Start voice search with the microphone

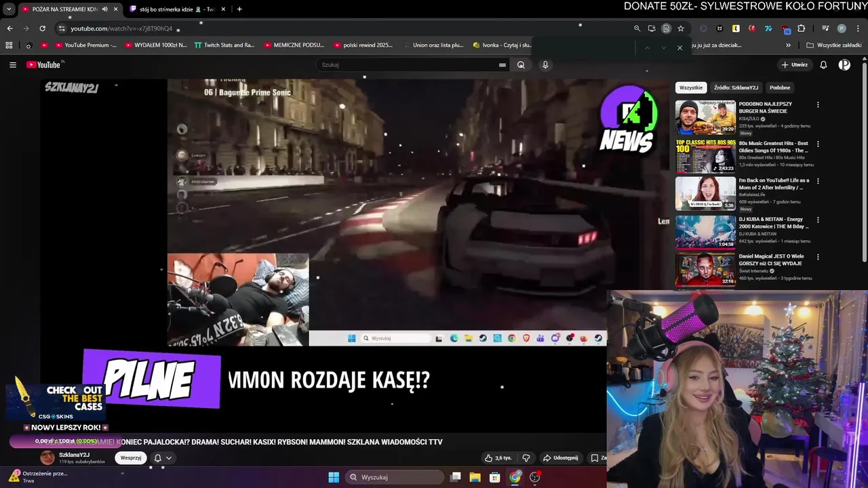(545, 65)
